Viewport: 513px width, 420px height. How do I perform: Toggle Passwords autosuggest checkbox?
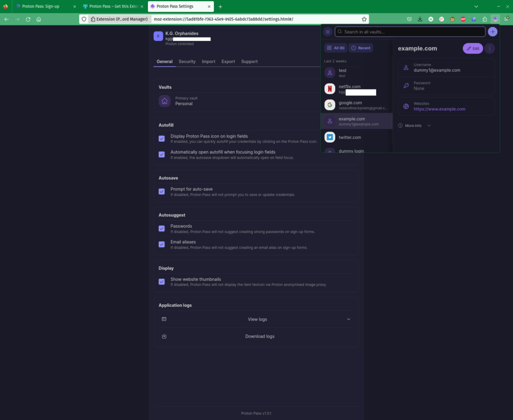[162, 228]
